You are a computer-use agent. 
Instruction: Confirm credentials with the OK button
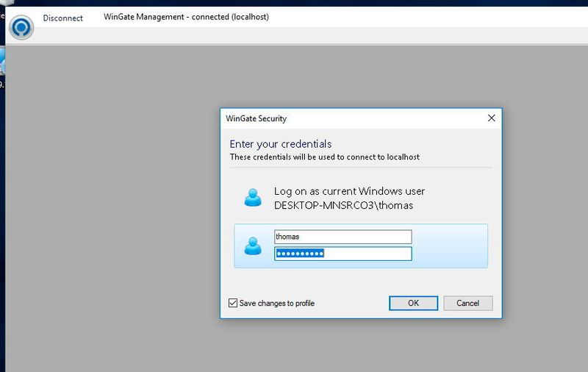point(413,303)
